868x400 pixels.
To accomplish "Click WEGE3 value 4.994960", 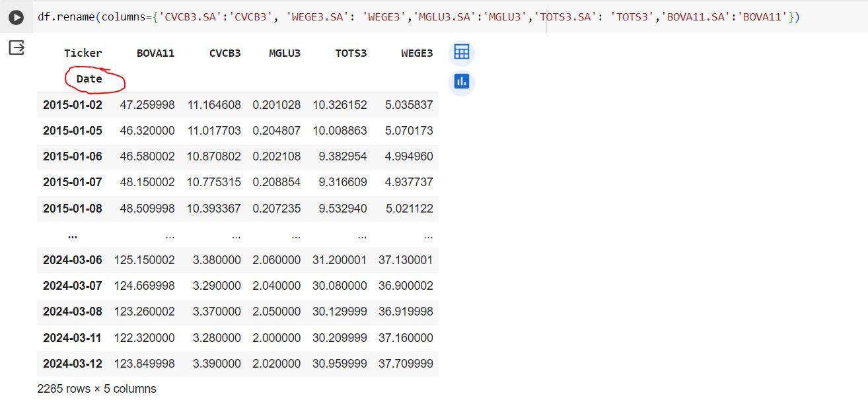I will pos(410,156).
